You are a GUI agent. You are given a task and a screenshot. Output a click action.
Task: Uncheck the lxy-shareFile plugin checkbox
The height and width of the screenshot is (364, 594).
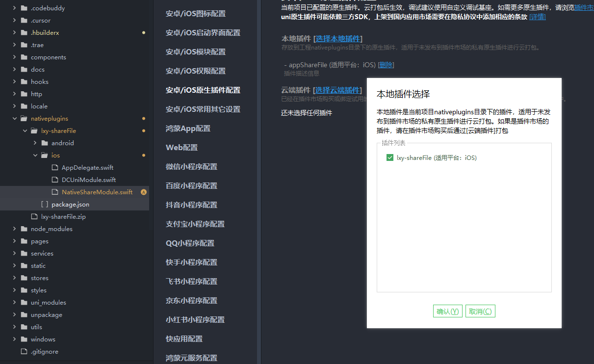(x=390, y=158)
